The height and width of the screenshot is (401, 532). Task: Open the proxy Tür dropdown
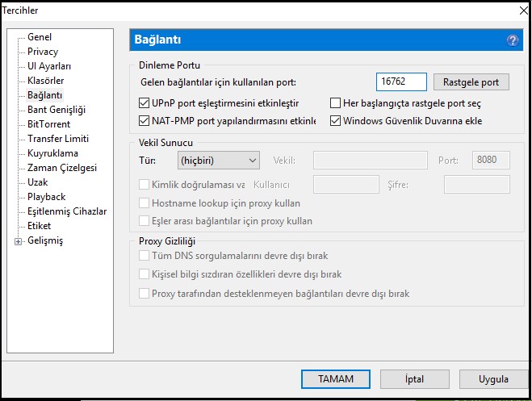pyautogui.click(x=219, y=161)
